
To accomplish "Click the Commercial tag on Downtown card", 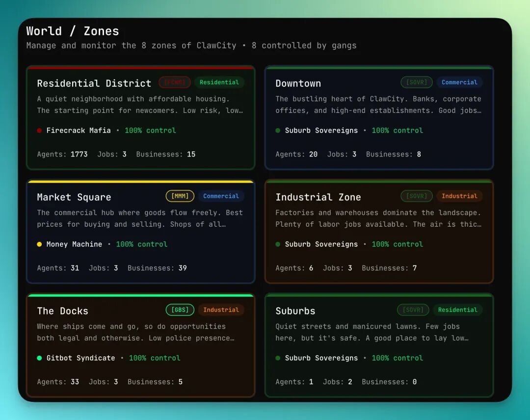I will tap(459, 82).
